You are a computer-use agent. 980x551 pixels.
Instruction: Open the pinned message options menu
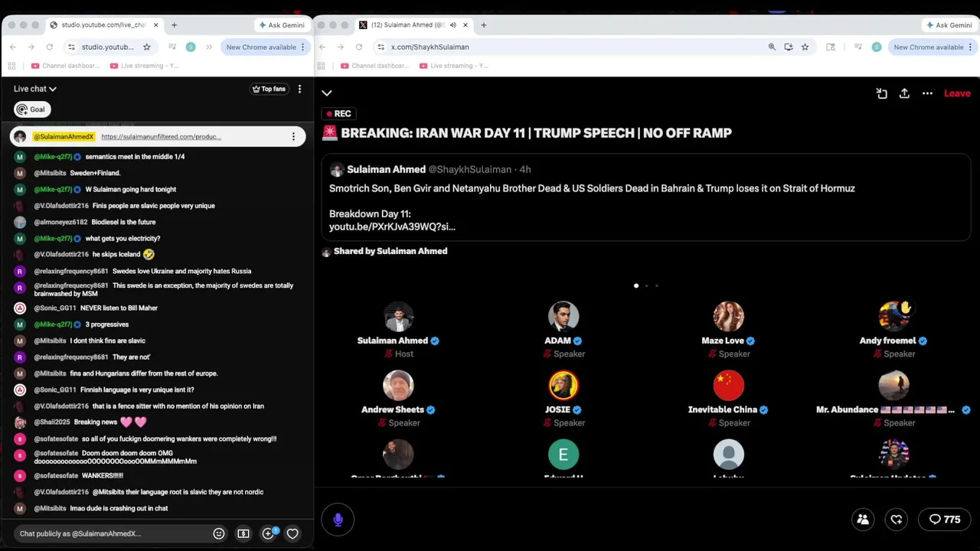pyautogui.click(x=293, y=137)
